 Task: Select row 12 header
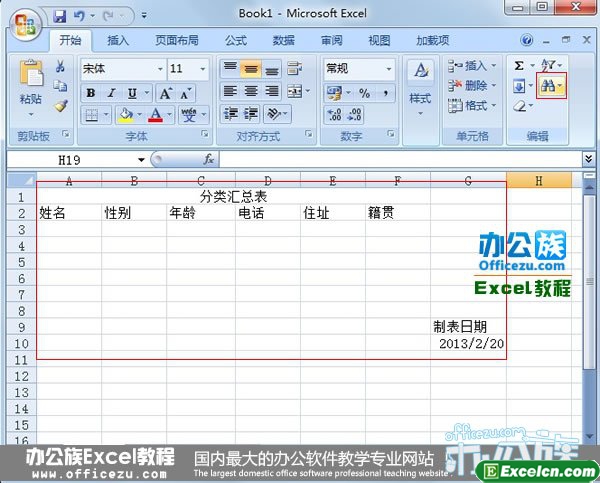tap(21, 376)
